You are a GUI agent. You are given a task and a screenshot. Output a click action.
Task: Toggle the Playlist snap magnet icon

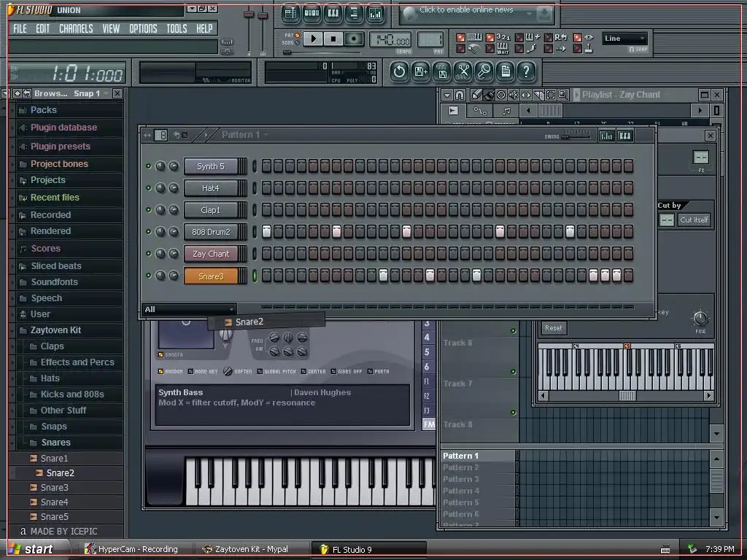[460, 95]
